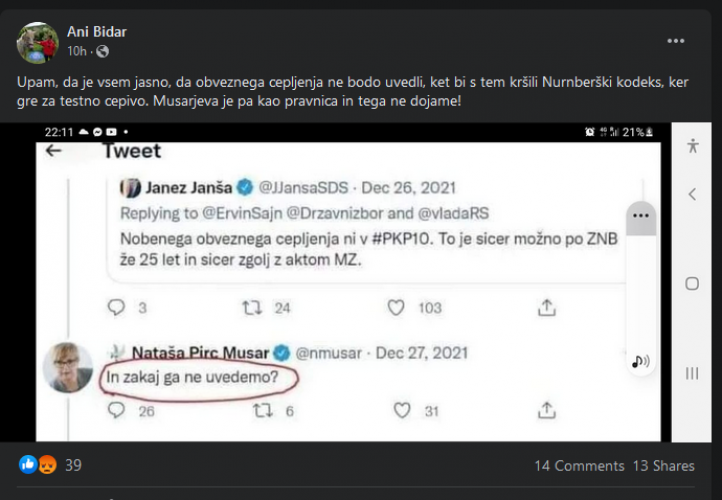Open the floating three-dot bubble menu
Image resolution: width=722 pixels, height=500 pixels.
click(640, 215)
